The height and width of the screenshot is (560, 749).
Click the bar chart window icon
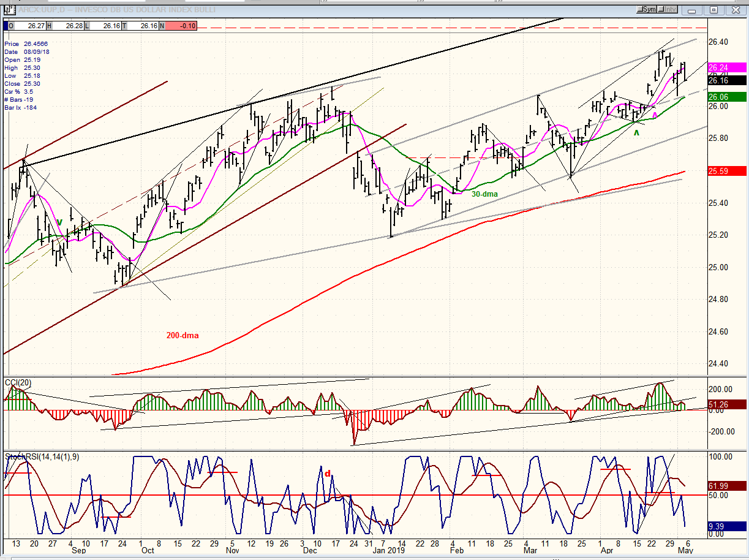(9, 9)
